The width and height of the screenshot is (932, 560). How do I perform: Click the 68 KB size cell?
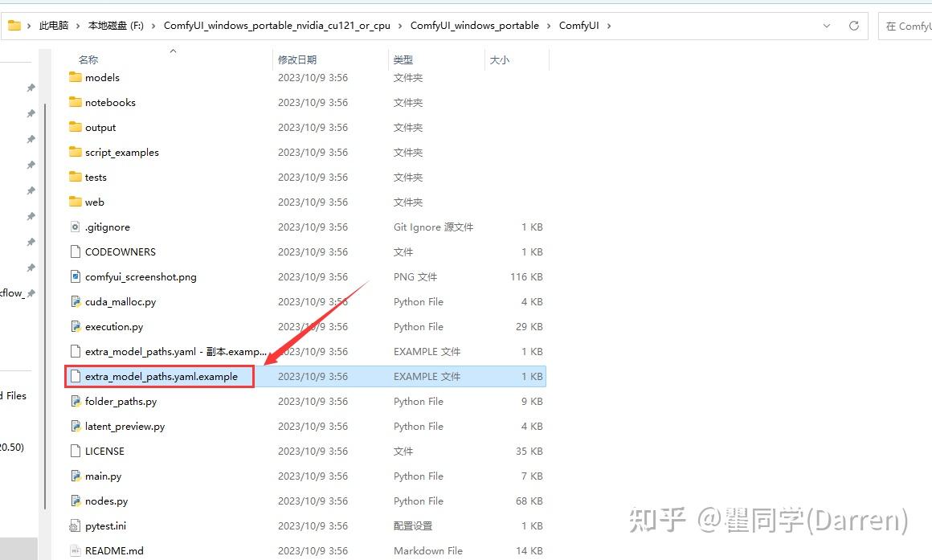pos(529,501)
